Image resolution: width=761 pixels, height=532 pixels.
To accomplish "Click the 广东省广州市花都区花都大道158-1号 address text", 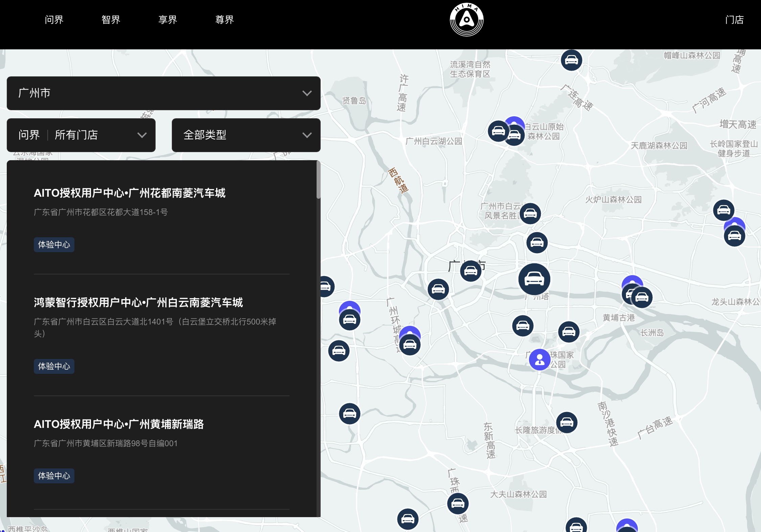I will (x=101, y=212).
